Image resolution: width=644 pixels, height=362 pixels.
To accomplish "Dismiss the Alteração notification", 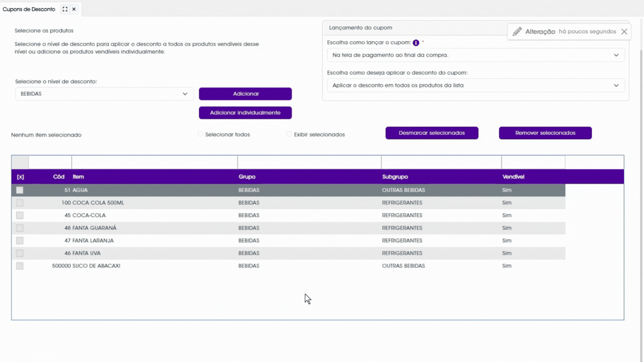I will point(624,31).
